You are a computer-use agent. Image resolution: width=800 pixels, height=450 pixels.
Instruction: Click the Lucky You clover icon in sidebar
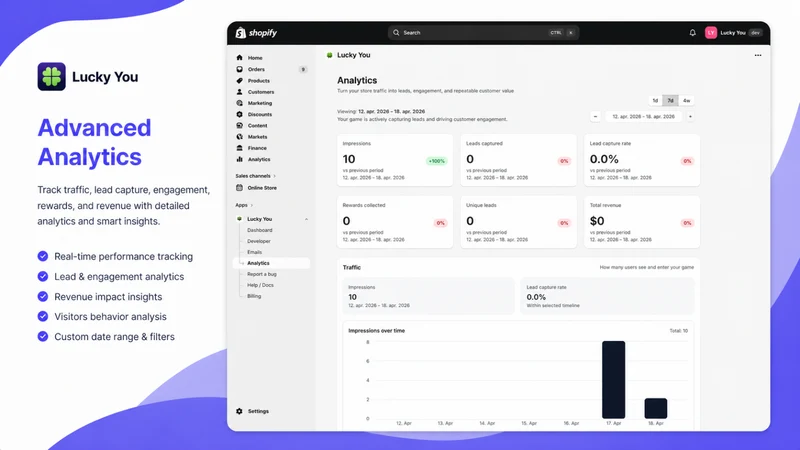pyautogui.click(x=239, y=219)
